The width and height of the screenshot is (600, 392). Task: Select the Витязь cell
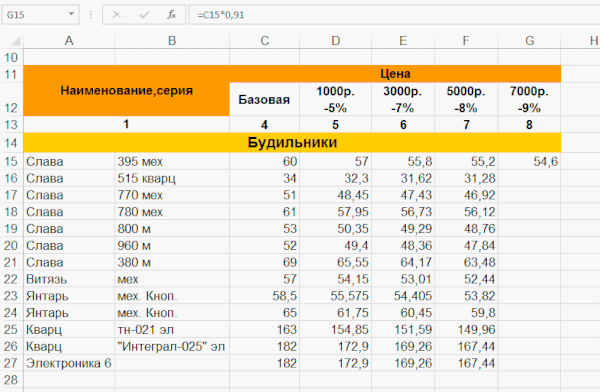[69, 279]
